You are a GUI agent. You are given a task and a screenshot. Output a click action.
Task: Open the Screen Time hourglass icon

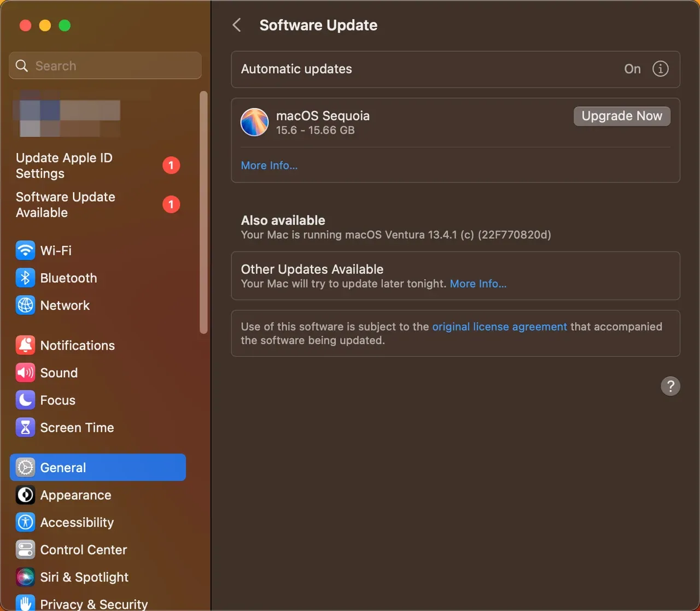25,427
